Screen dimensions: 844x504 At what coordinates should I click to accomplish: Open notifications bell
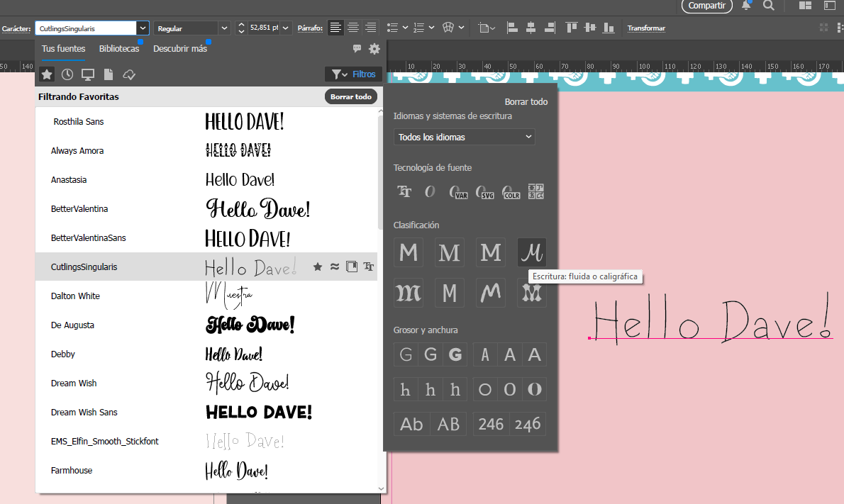pyautogui.click(x=746, y=6)
